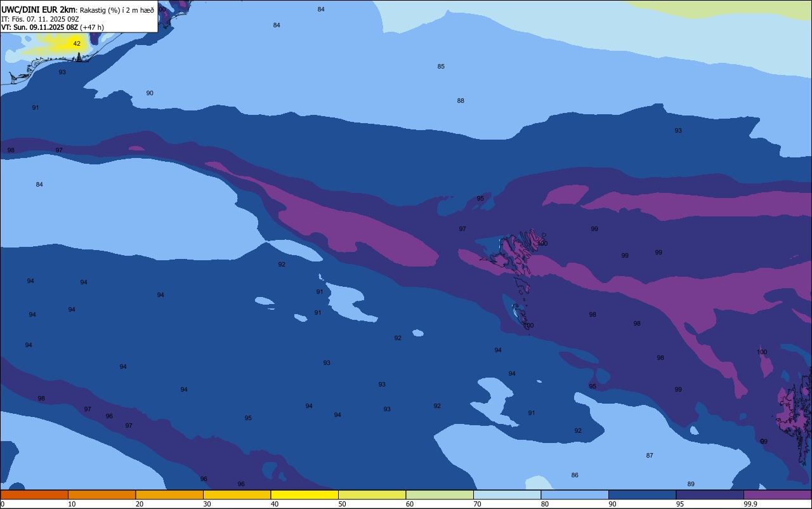
Task: Click the legend tick label "30"
Action: pos(207,504)
